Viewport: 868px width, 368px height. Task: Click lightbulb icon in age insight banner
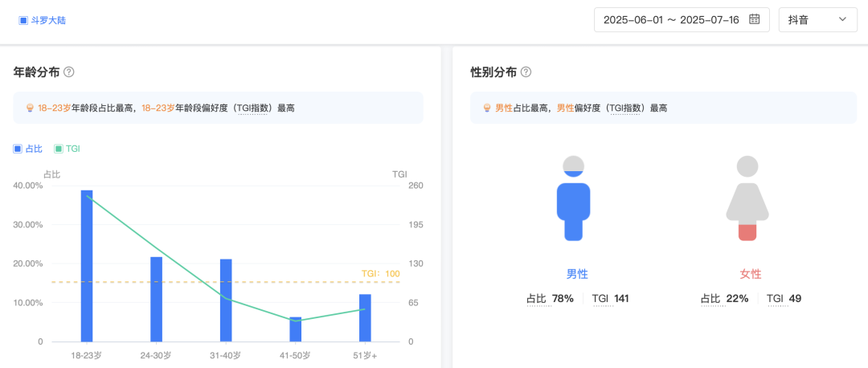click(x=30, y=108)
